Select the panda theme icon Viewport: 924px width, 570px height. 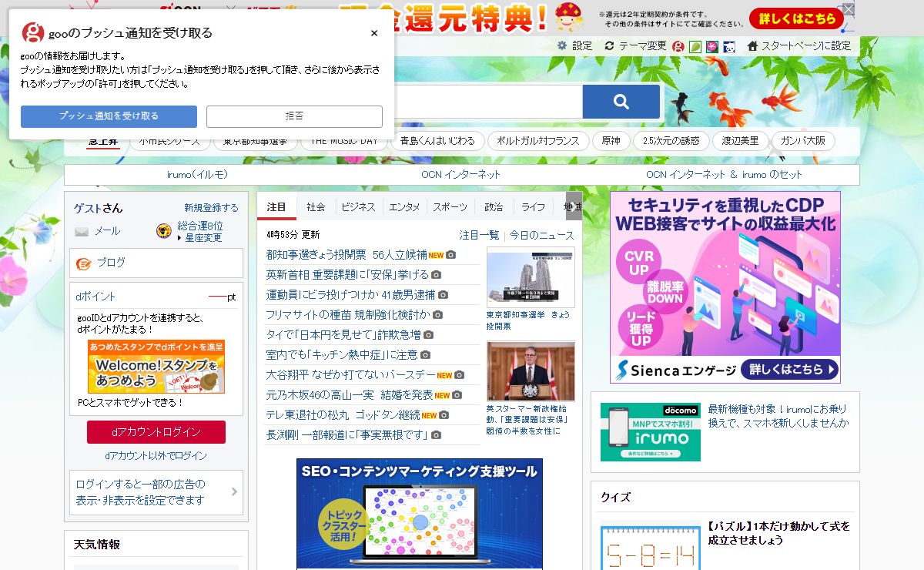point(729,46)
